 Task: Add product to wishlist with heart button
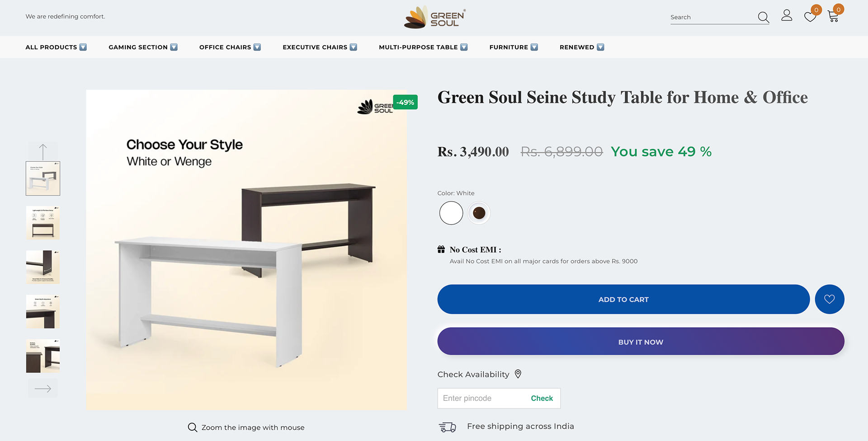pyautogui.click(x=829, y=299)
